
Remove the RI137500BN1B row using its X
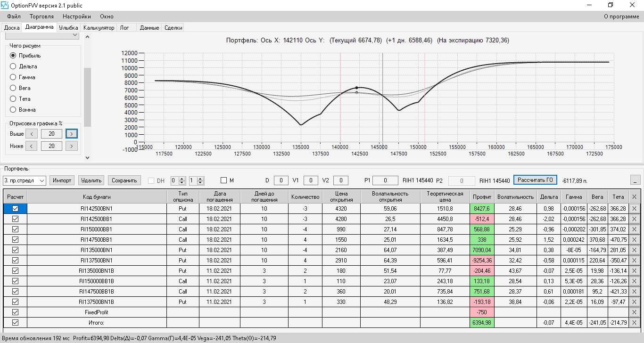[634, 302]
